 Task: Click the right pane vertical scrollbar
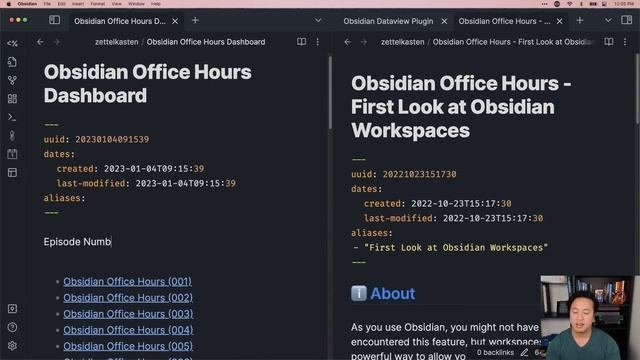637,89
